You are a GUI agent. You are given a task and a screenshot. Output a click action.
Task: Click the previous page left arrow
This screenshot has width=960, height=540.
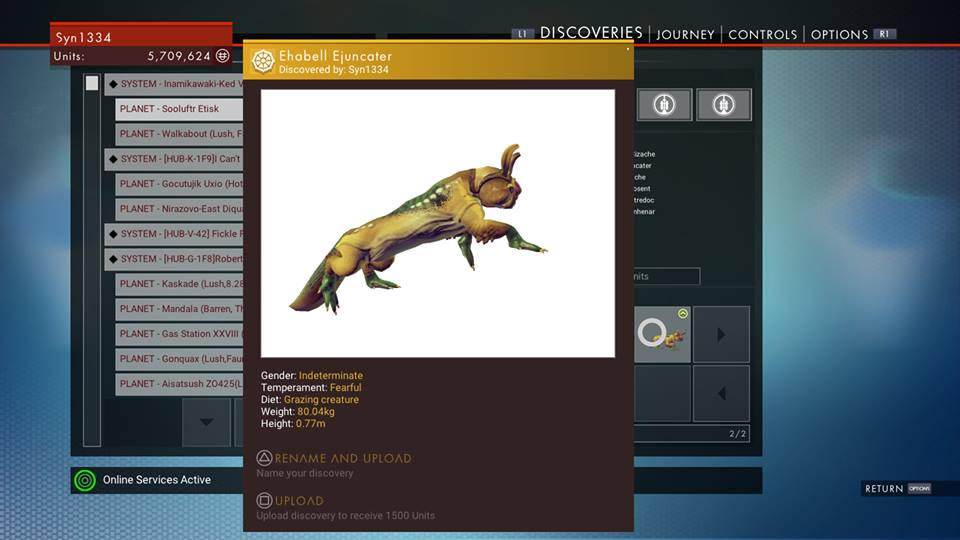(721, 394)
